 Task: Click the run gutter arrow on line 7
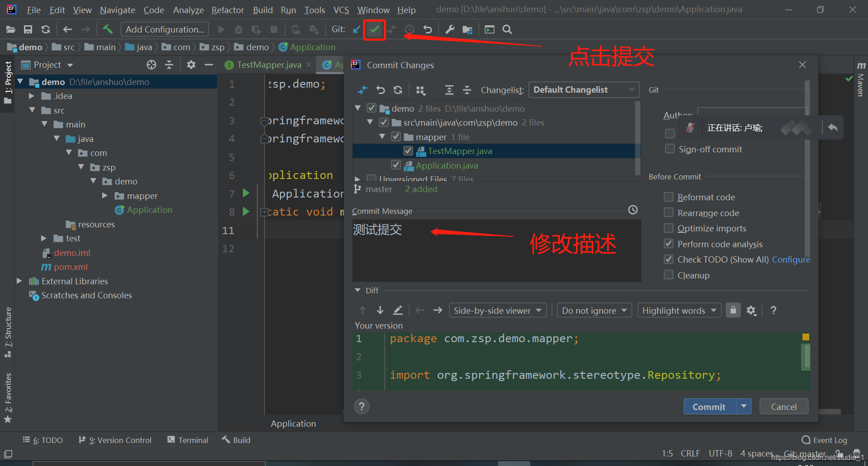point(246,193)
